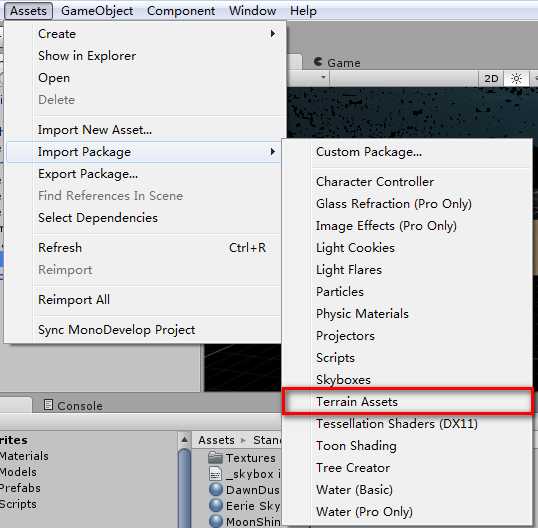Switch to the Console tab
Image resolution: width=538 pixels, height=528 pixels.
[73, 406]
